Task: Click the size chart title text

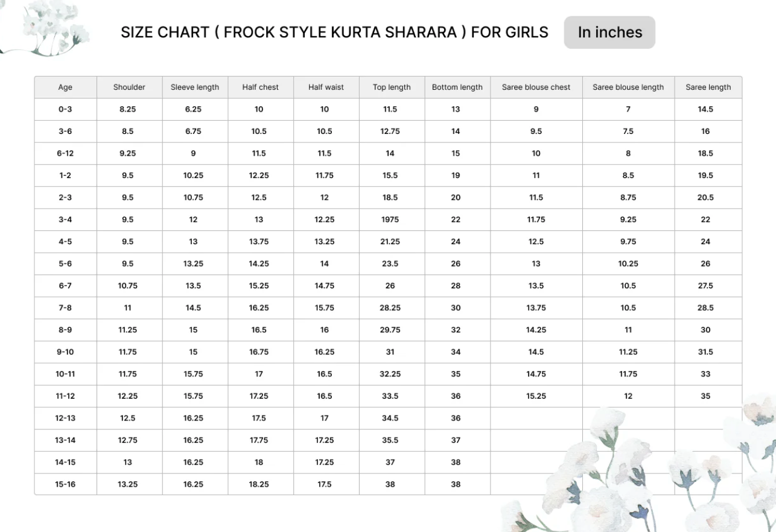Action: click(x=334, y=33)
